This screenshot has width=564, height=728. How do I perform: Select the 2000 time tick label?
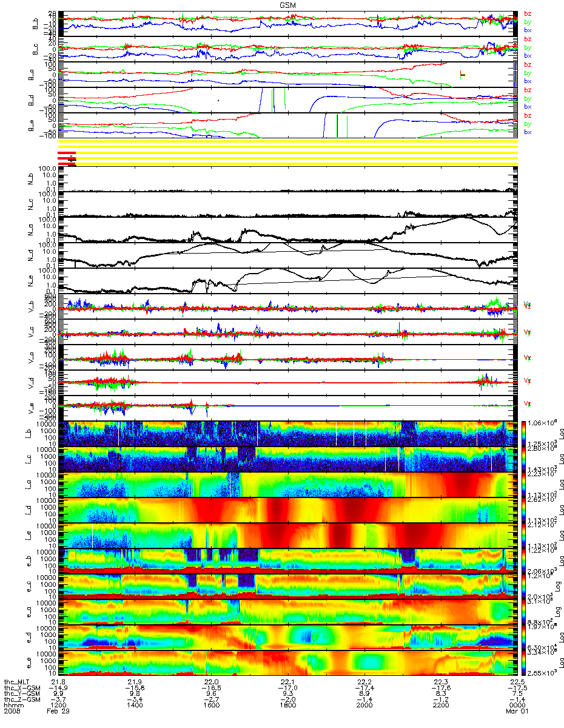(x=364, y=706)
